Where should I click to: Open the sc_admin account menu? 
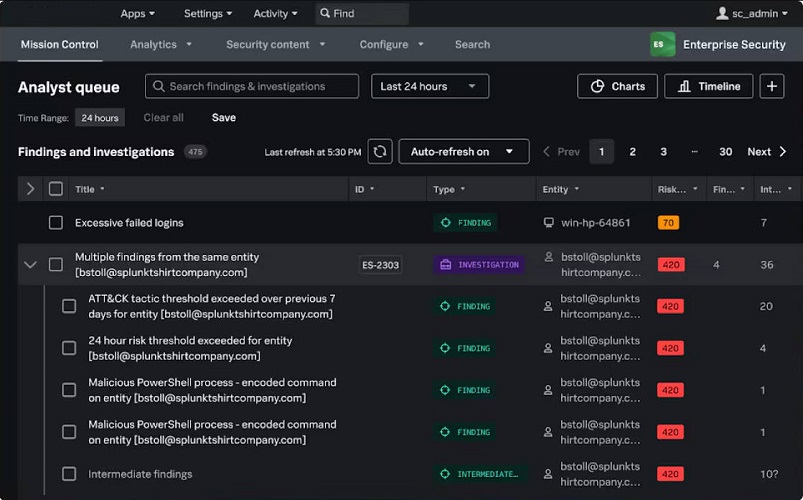[x=752, y=13]
